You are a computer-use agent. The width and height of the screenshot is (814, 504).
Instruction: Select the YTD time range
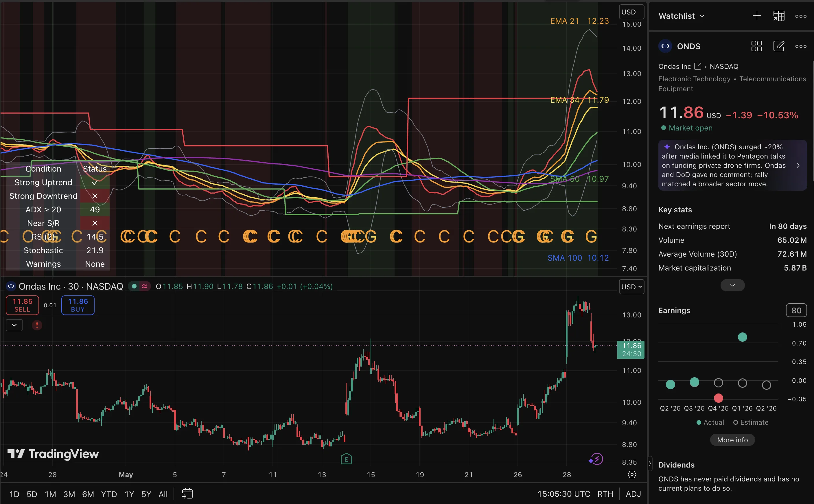click(x=109, y=494)
